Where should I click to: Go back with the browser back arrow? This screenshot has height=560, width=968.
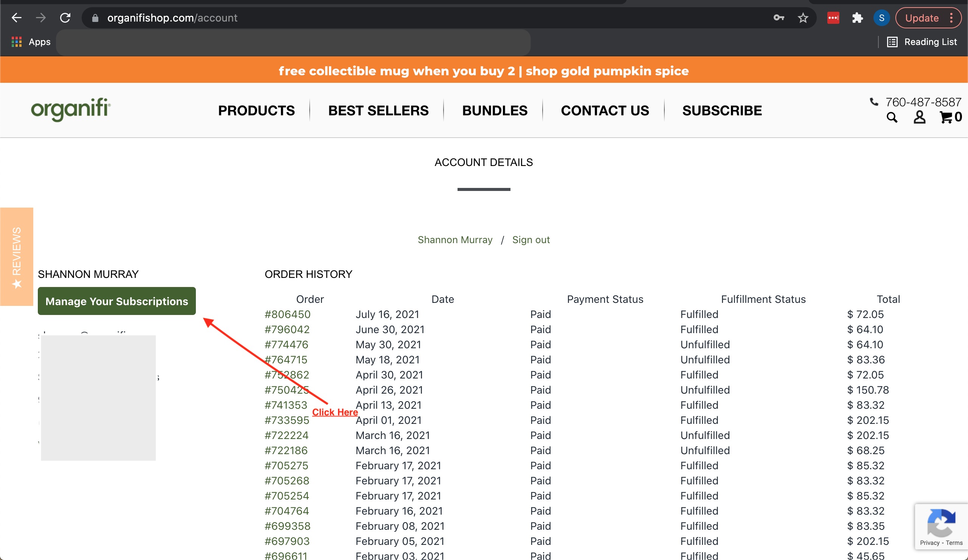click(17, 18)
